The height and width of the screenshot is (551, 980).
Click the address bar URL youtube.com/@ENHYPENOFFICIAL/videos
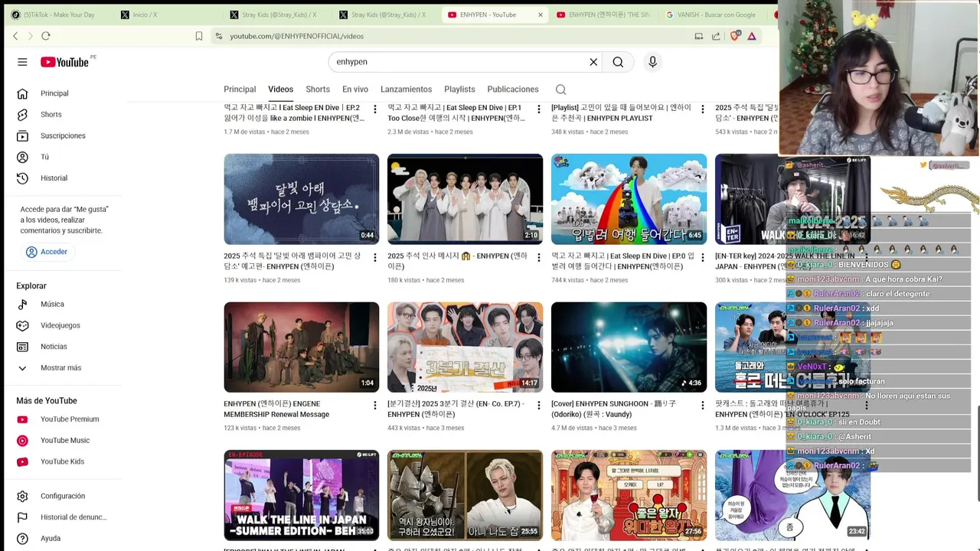[296, 36]
